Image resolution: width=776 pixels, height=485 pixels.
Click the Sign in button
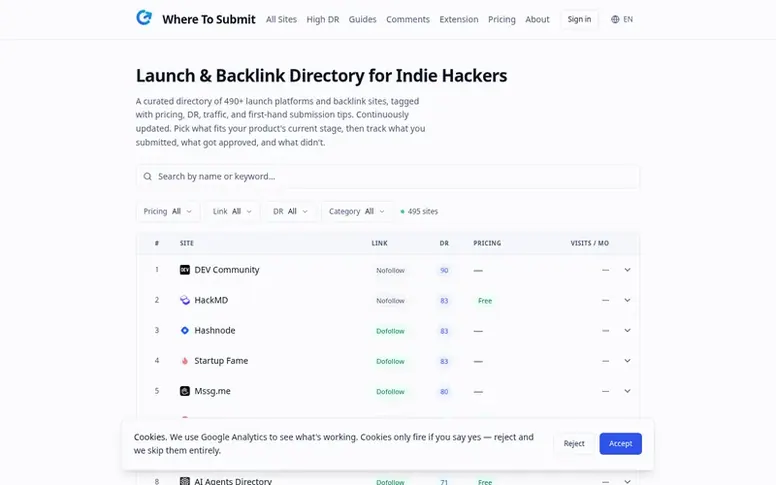click(579, 19)
